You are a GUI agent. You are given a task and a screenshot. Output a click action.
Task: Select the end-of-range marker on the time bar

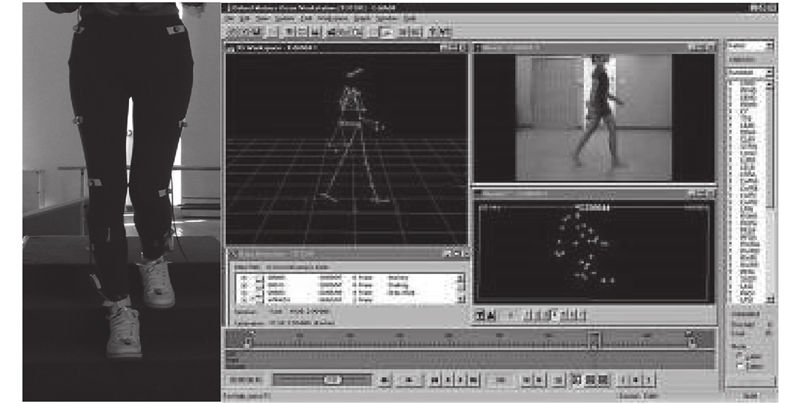tap(691, 339)
